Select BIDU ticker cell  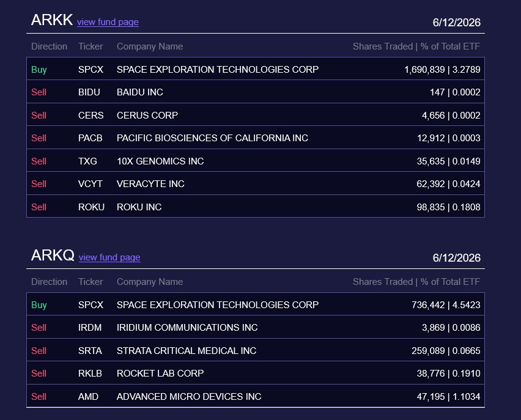coord(89,92)
